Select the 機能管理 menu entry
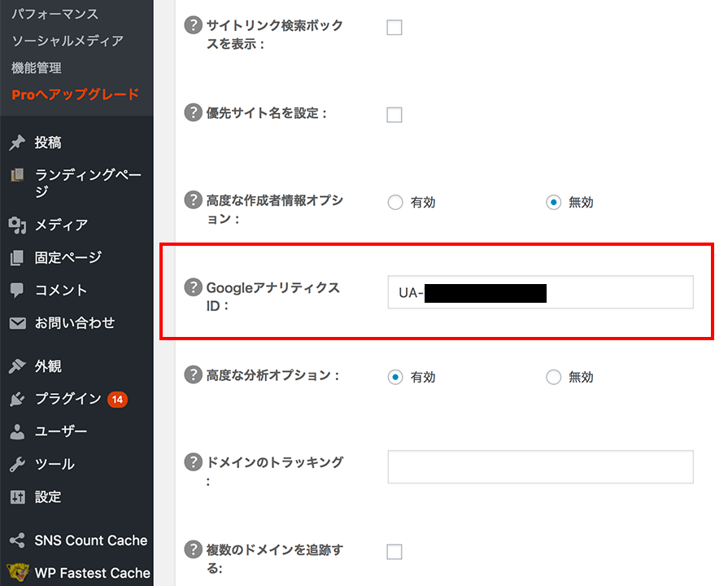The width and height of the screenshot is (728, 586). pos(37,68)
